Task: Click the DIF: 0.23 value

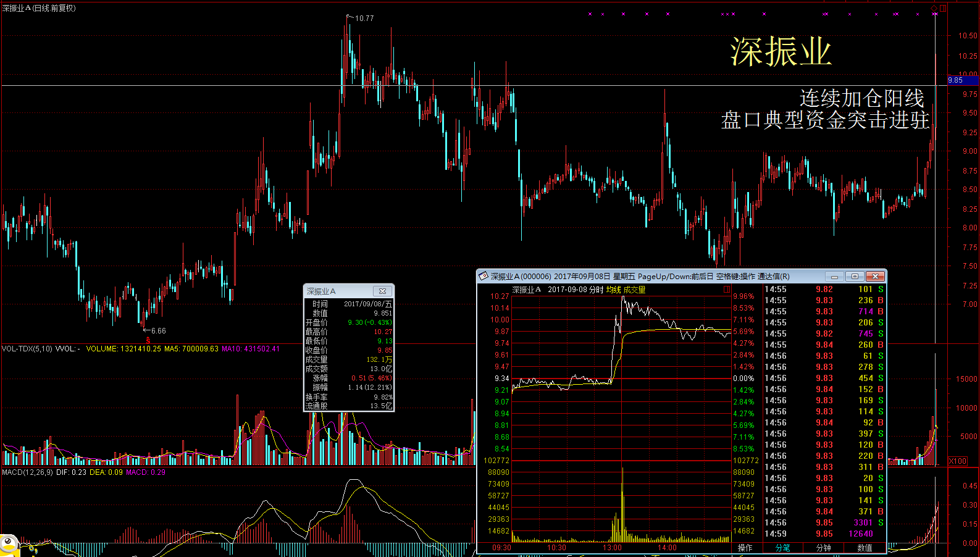Action: (71, 472)
